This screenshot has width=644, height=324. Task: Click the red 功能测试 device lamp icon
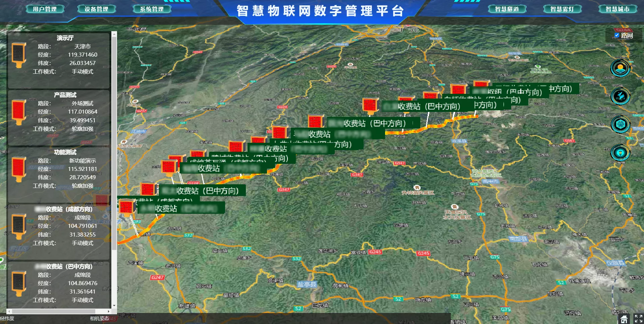pyautogui.click(x=19, y=169)
